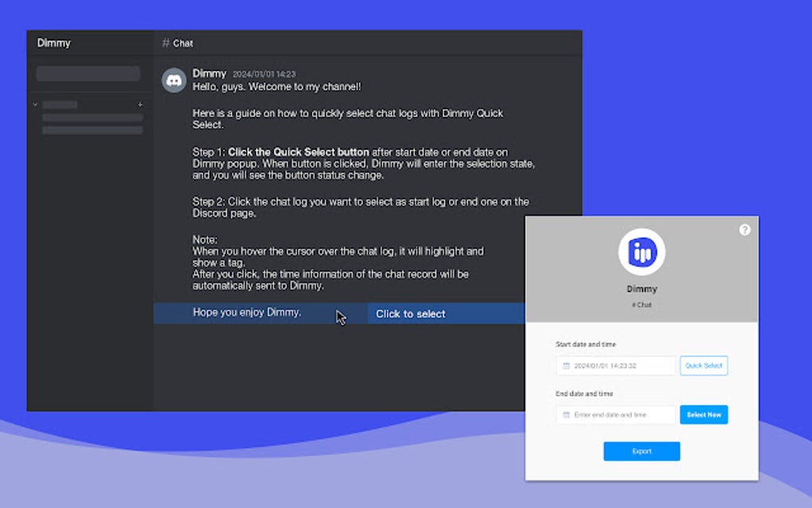812x508 pixels.
Task: Click the Dimmy logo on the popup
Action: click(642, 252)
